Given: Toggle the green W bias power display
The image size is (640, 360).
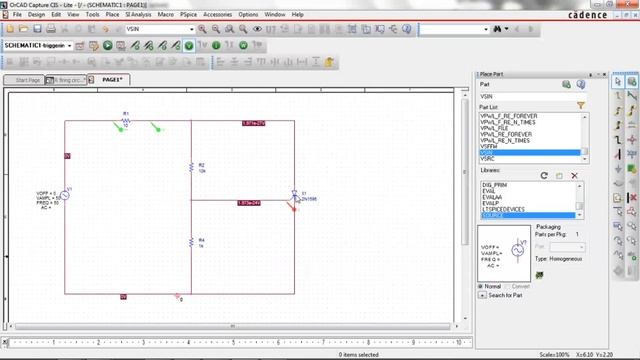Looking at the screenshot, I should 243,46.
